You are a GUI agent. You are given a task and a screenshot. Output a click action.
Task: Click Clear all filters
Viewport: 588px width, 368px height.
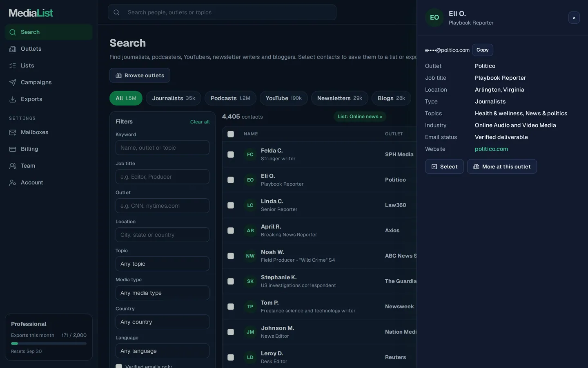[200, 122]
